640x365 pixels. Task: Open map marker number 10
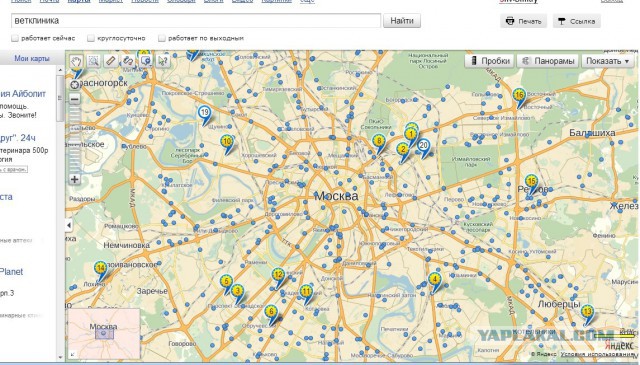coord(227,143)
